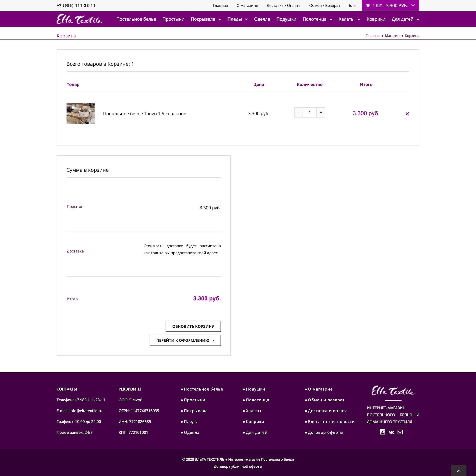Click the Elta Textile header logo
Screen dimensions: 476x476
79,19
